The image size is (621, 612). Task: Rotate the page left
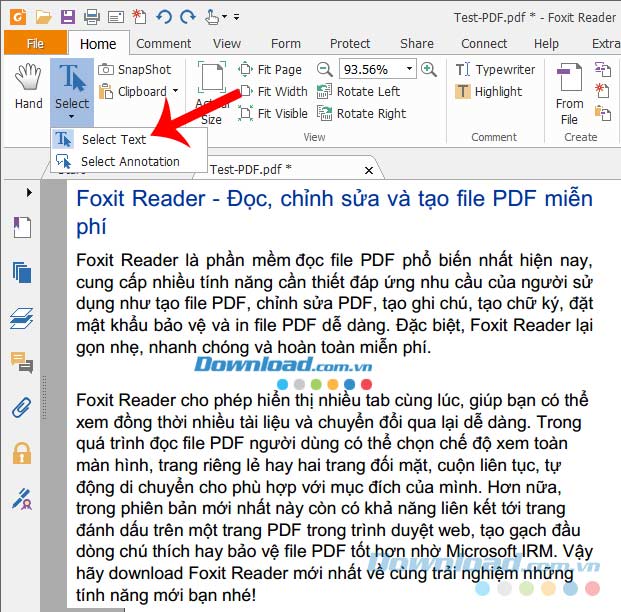pos(358,92)
